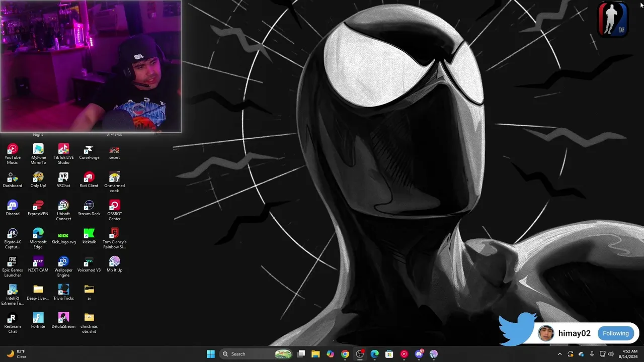Open the OneDrive cloud tray icon
This screenshot has height=362, width=644.
point(581,354)
